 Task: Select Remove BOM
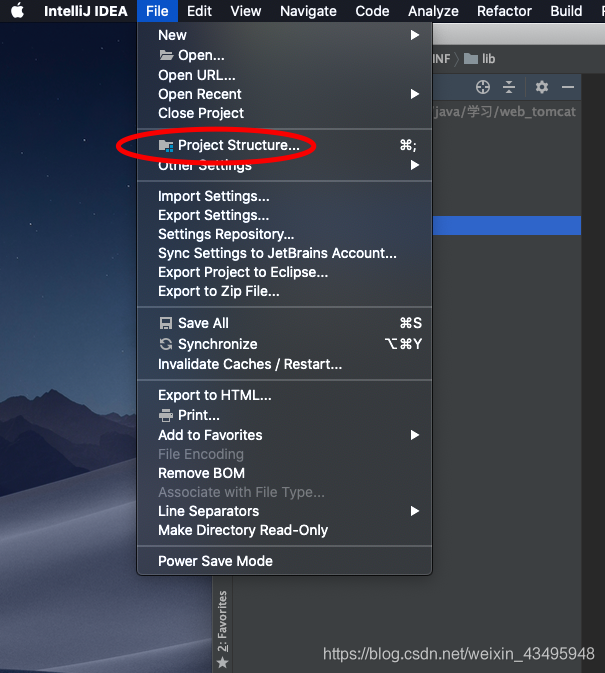coord(284,473)
